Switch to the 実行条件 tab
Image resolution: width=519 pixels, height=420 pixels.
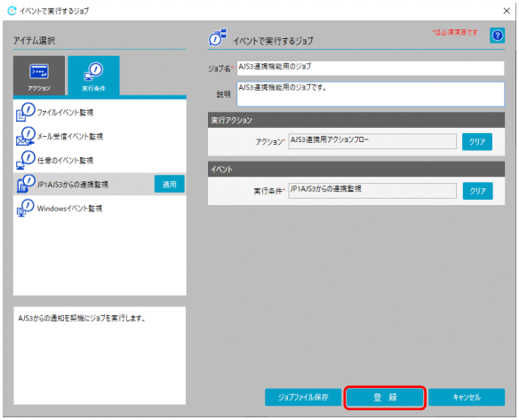tap(93, 75)
